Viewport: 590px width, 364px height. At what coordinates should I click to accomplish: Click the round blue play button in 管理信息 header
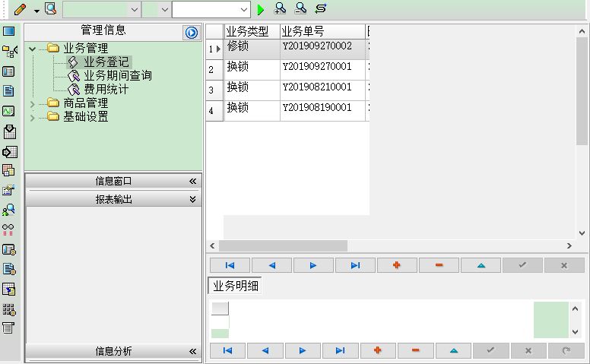(191, 33)
